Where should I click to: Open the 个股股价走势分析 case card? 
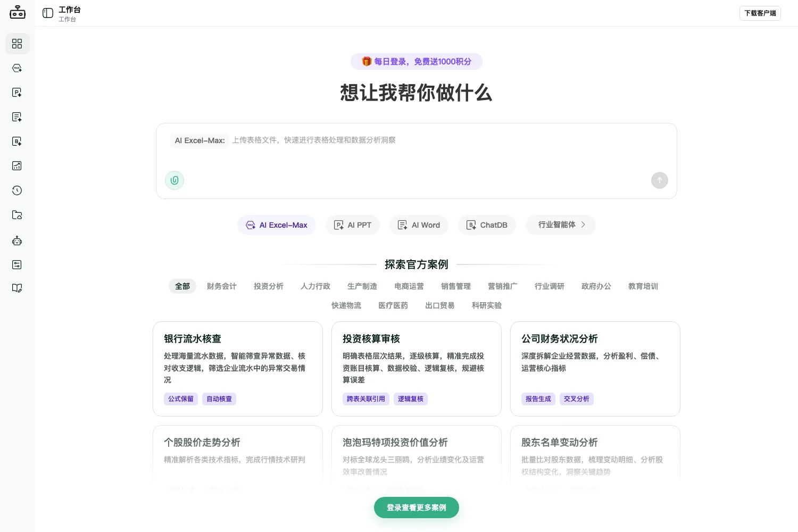click(x=238, y=458)
